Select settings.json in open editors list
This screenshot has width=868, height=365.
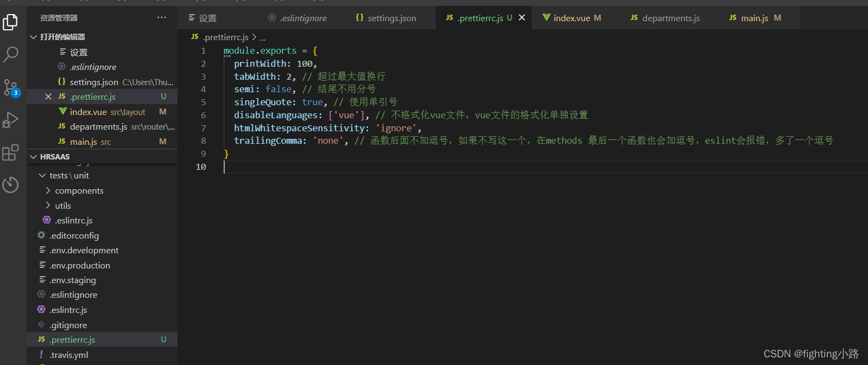click(x=102, y=82)
